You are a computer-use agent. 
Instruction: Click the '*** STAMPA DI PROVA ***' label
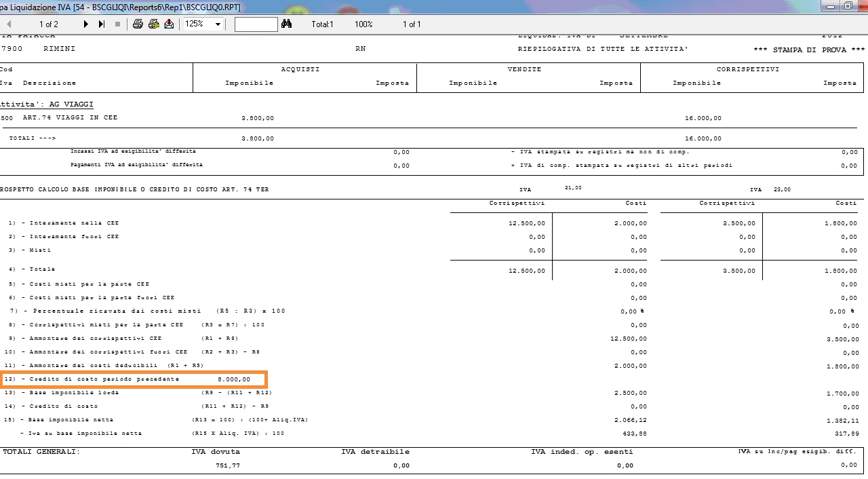click(x=809, y=50)
